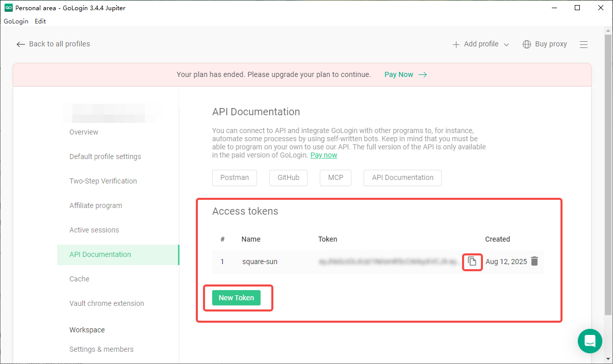Viewport: 613px width, 364px height.
Task: Open the Postman button
Action: tap(235, 177)
